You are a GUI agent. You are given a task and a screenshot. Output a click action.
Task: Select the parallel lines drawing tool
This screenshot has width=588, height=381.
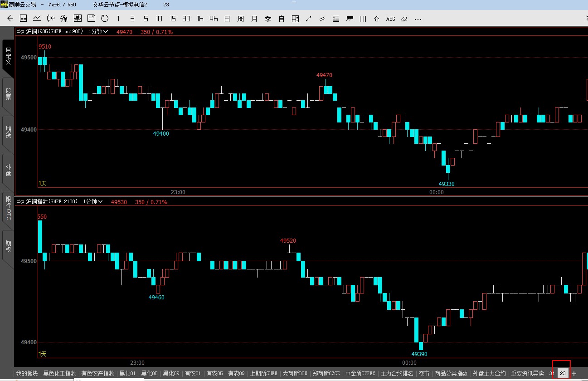point(322,19)
